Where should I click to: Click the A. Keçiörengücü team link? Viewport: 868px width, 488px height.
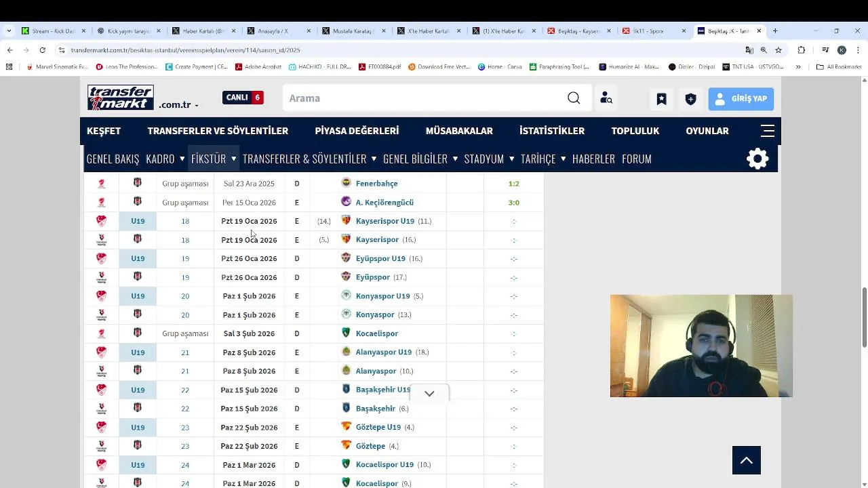click(384, 203)
